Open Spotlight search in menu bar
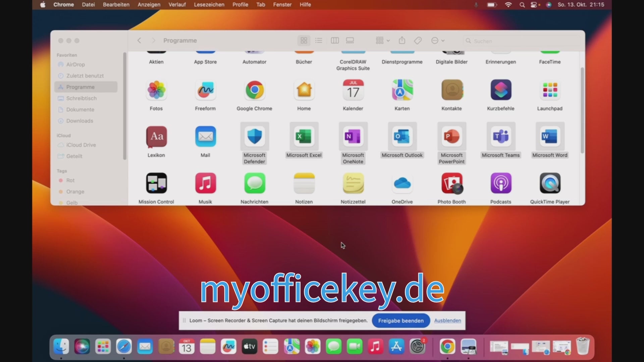This screenshot has width=644, height=362. click(x=522, y=5)
